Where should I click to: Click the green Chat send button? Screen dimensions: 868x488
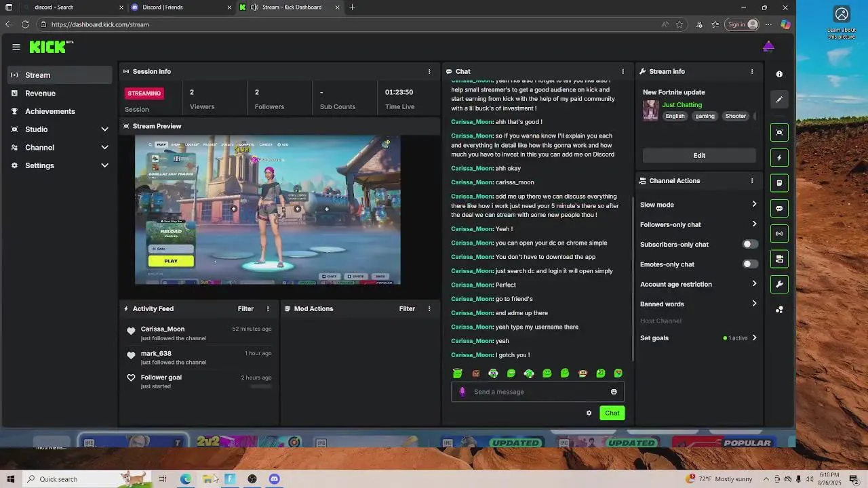(x=612, y=413)
